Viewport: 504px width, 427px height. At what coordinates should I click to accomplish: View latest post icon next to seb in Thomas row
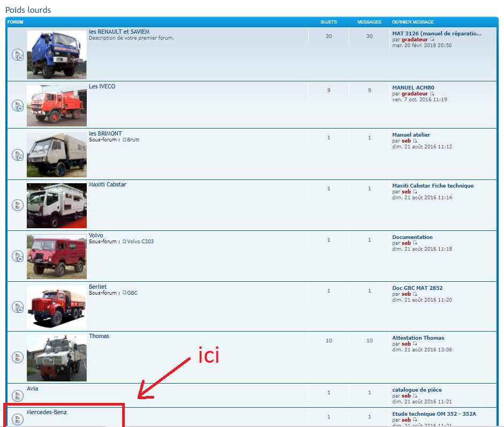pos(415,344)
